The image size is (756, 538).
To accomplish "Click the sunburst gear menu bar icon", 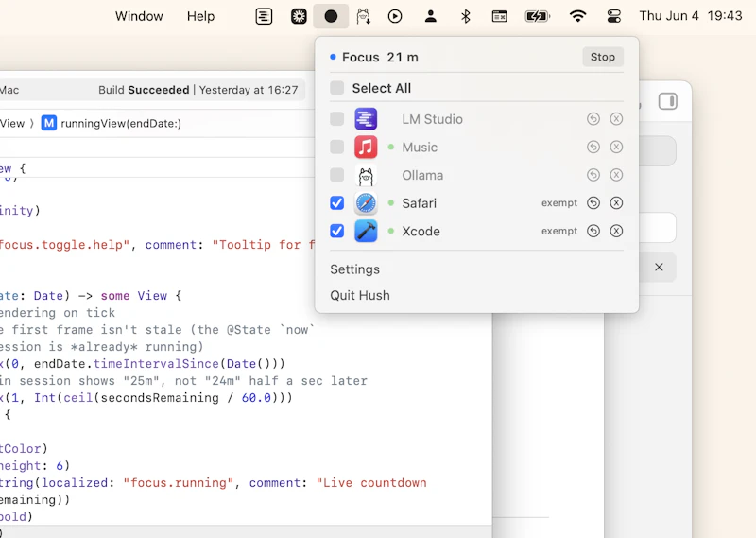I will click(x=299, y=16).
